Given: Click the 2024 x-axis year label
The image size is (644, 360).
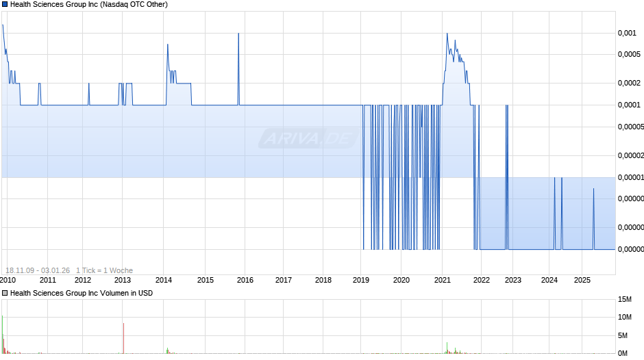Looking at the screenshot, I should (549, 280).
